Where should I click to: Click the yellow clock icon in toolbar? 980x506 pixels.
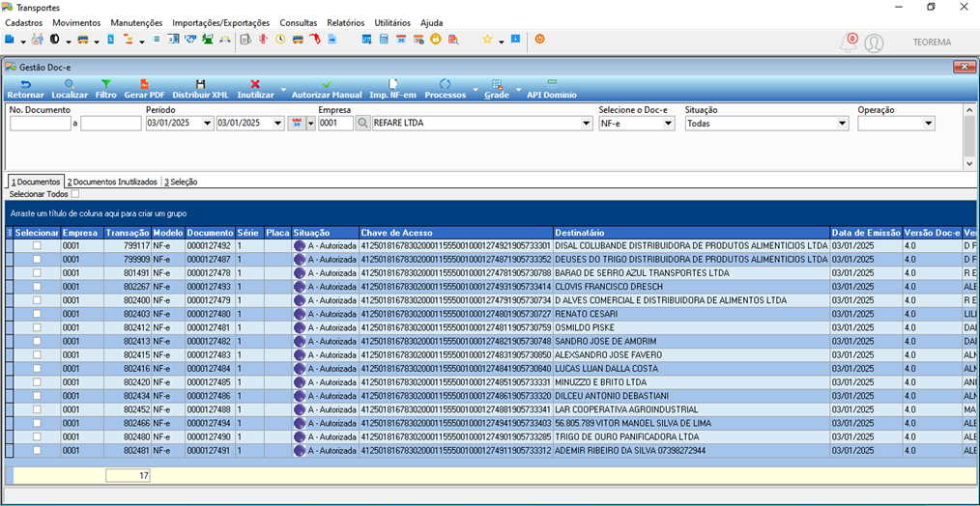pos(280,40)
